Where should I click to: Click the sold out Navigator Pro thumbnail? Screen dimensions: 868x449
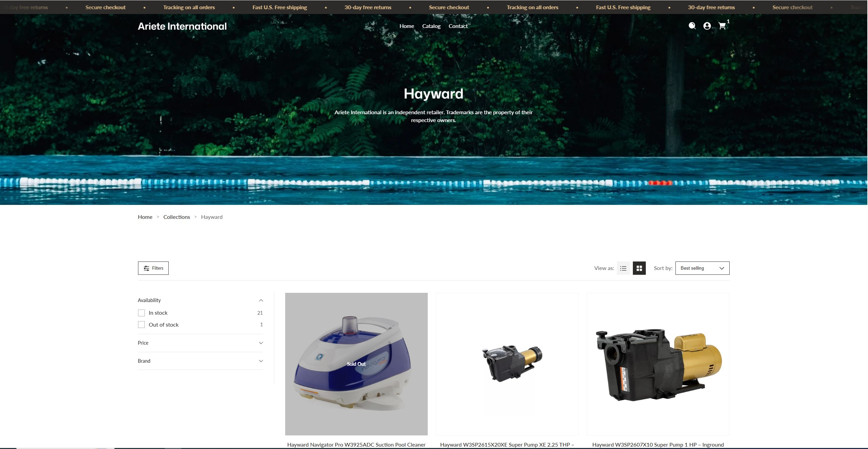coord(356,364)
